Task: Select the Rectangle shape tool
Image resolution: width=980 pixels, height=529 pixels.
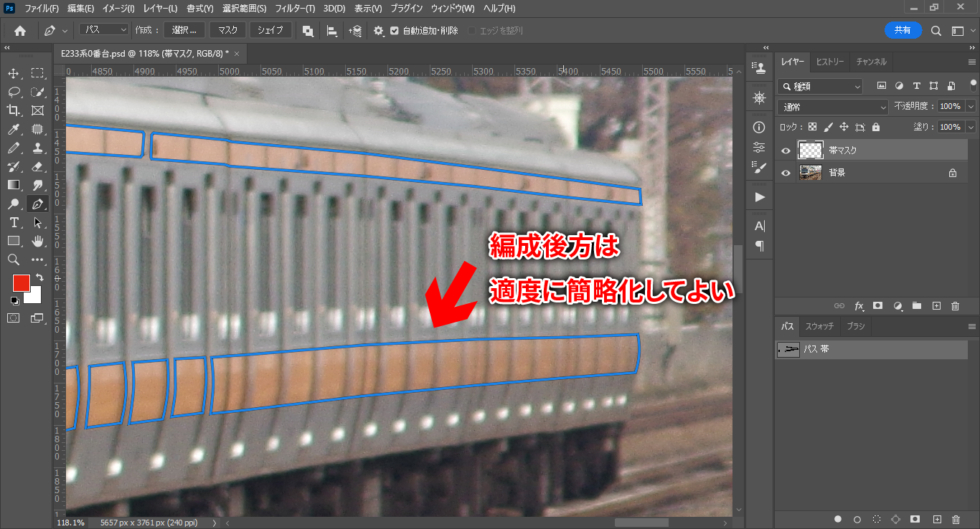Action: [14, 241]
